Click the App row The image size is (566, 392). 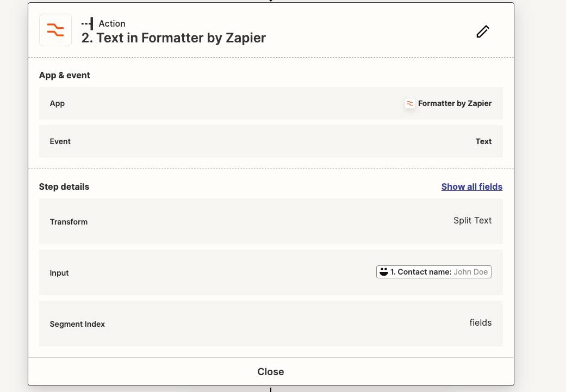click(x=271, y=103)
